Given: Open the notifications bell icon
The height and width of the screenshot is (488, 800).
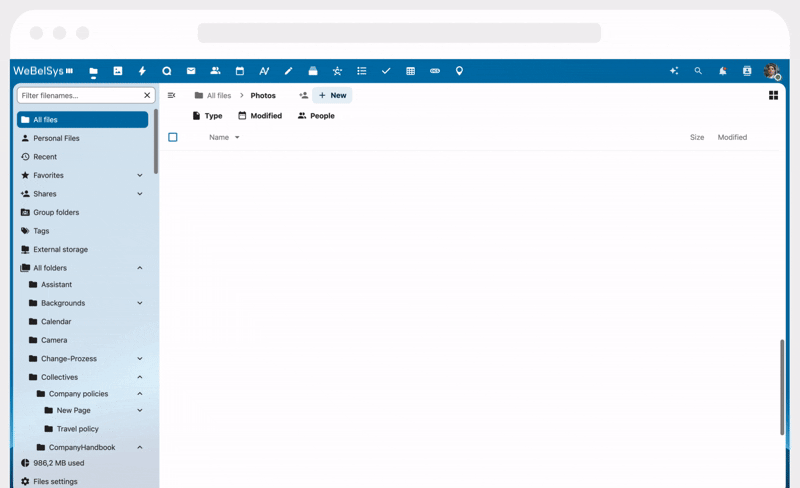Looking at the screenshot, I should [x=722, y=71].
